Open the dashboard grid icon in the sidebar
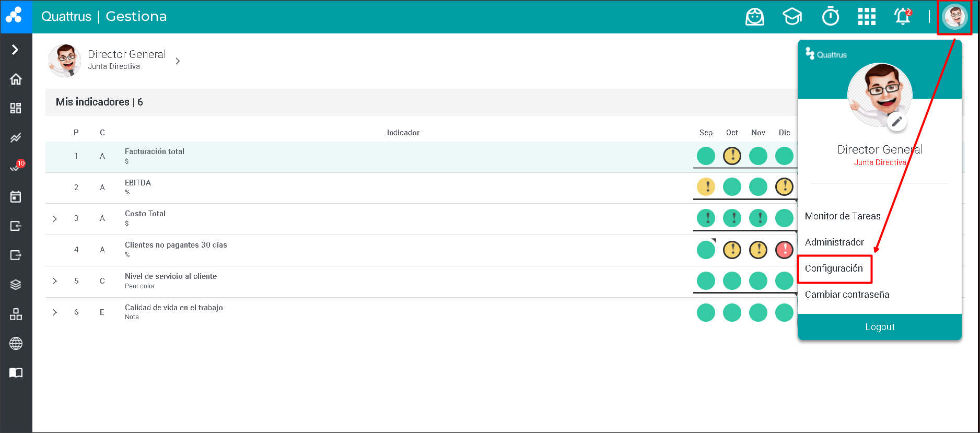This screenshot has height=433, width=980. 16,108
